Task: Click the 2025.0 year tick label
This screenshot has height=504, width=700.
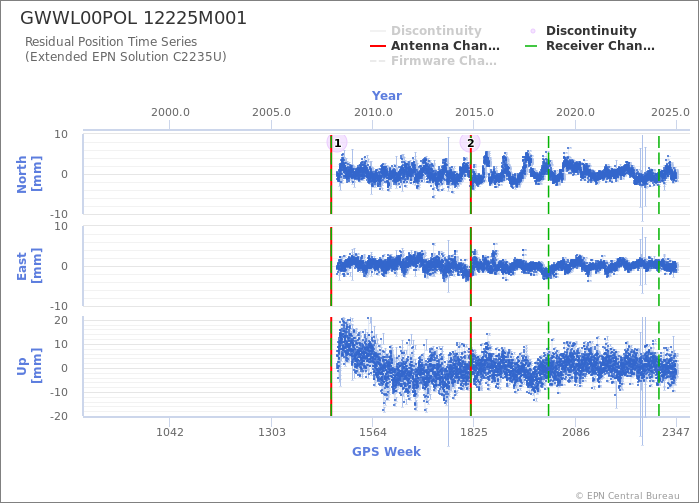Action: 670,112
